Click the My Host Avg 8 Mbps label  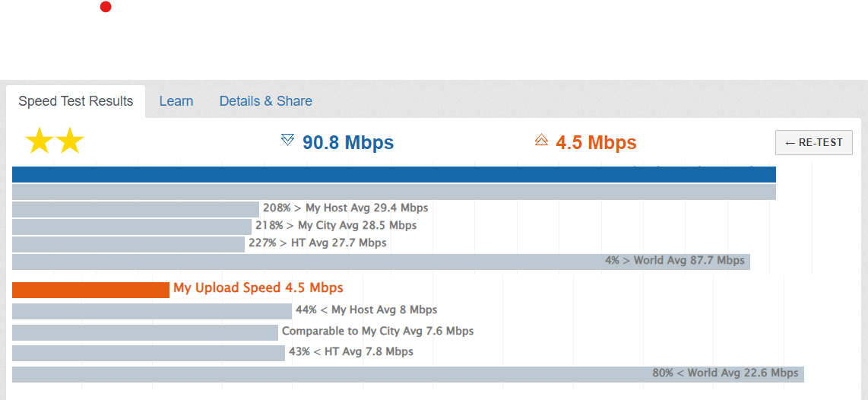tap(366, 310)
